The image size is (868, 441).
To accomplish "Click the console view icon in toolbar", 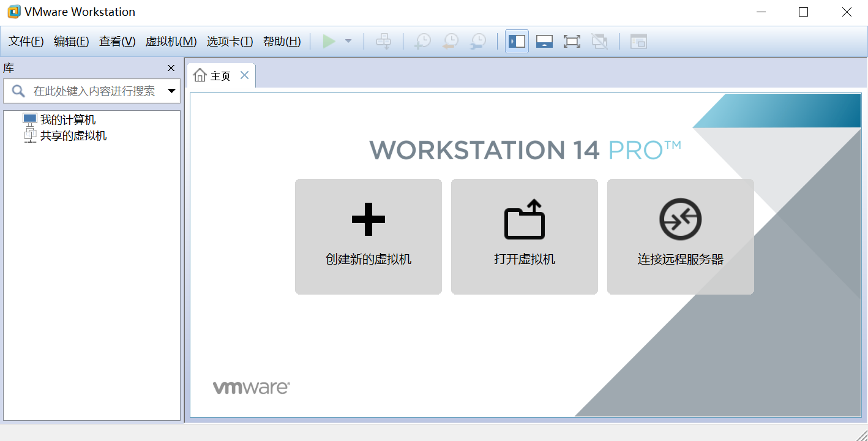I will (x=639, y=42).
